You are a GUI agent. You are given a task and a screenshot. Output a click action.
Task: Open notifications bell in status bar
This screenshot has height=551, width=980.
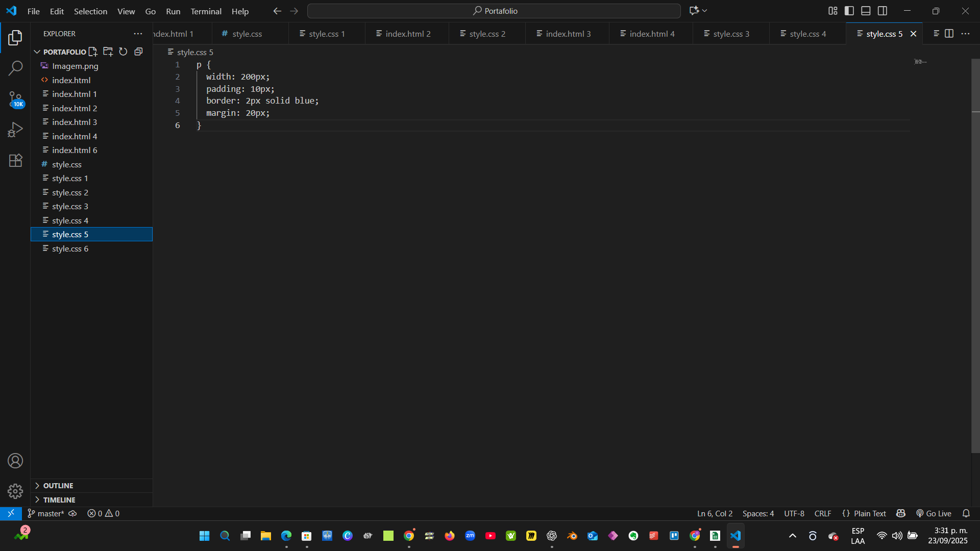(966, 513)
